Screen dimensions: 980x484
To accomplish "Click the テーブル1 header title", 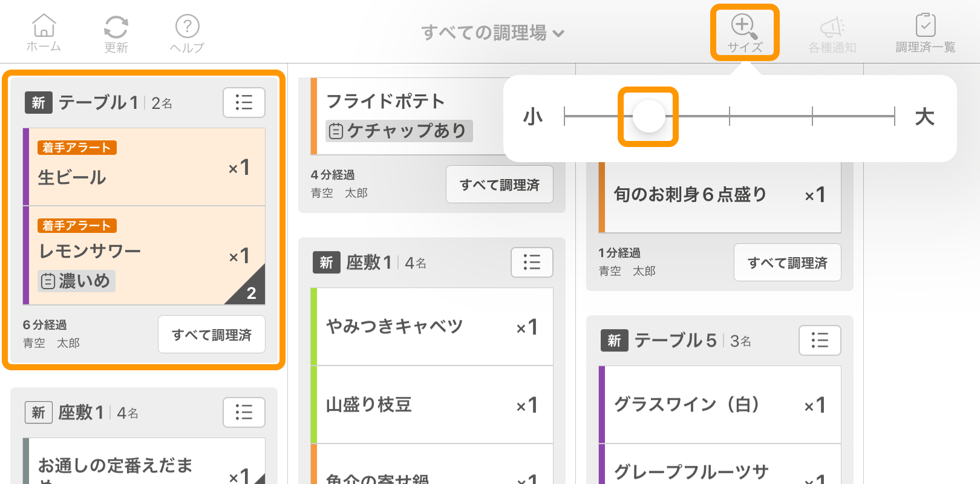I will click(x=99, y=103).
